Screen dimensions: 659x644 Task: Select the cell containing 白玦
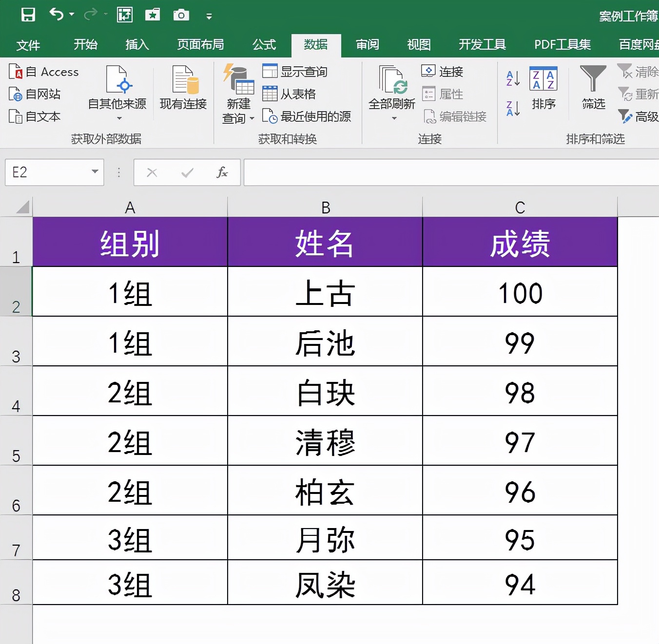[325, 391]
